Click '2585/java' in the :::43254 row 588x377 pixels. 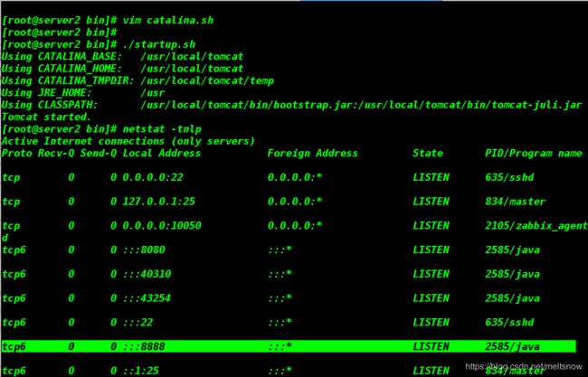coord(512,298)
